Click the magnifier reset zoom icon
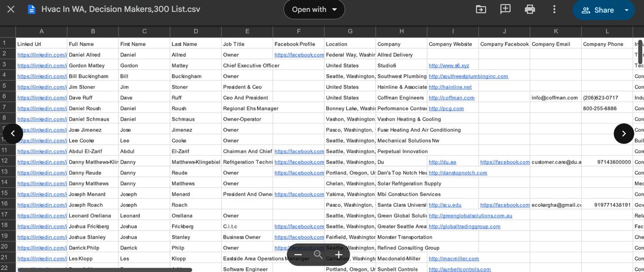 (318, 255)
